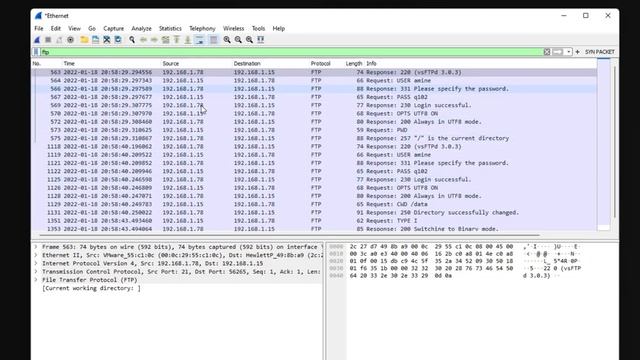The height and width of the screenshot is (360, 640).
Task: Select packet 1129 Request: CWD /data
Action: click(314, 204)
